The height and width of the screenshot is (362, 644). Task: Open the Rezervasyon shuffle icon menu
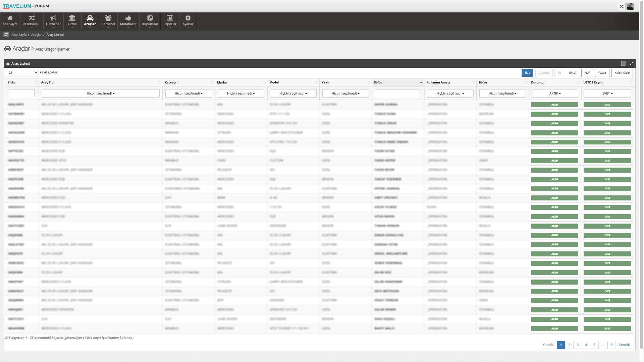point(32,20)
